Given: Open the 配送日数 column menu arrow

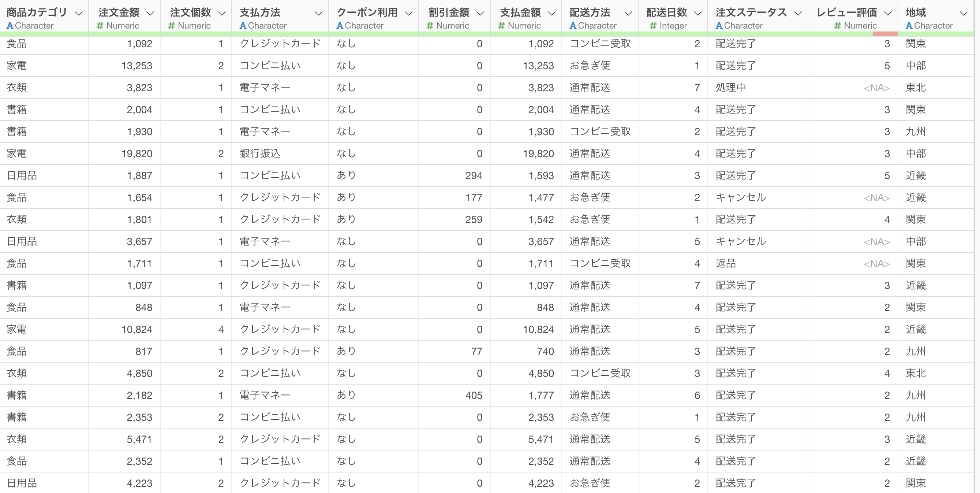Looking at the screenshot, I should [x=698, y=13].
